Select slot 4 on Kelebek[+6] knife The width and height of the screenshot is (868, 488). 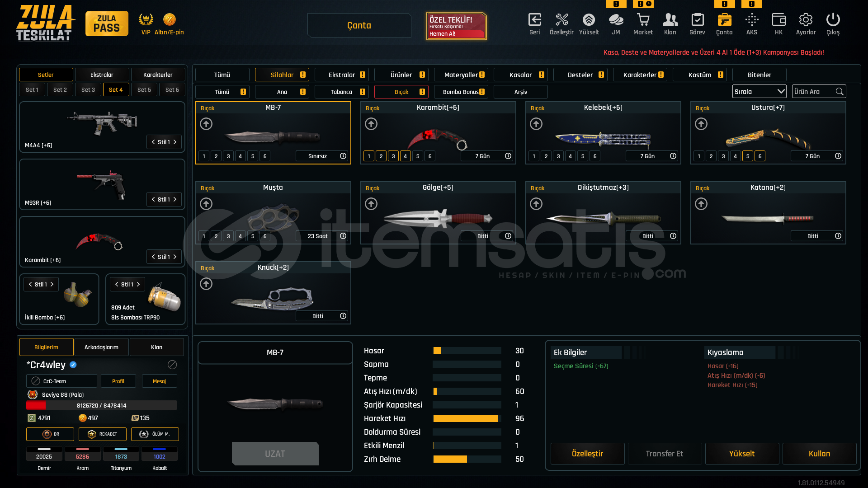point(571,156)
